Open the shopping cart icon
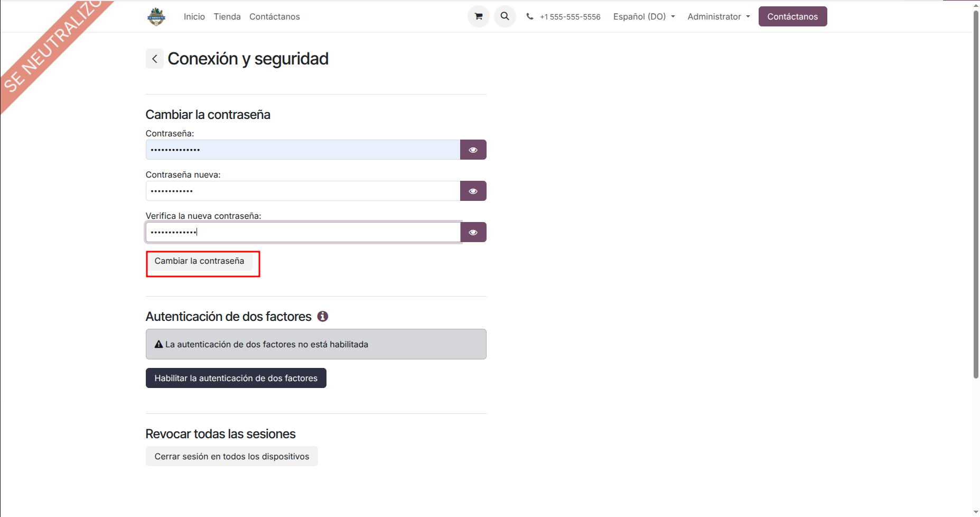Viewport: 980px width, 517px height. click(479, 16)
